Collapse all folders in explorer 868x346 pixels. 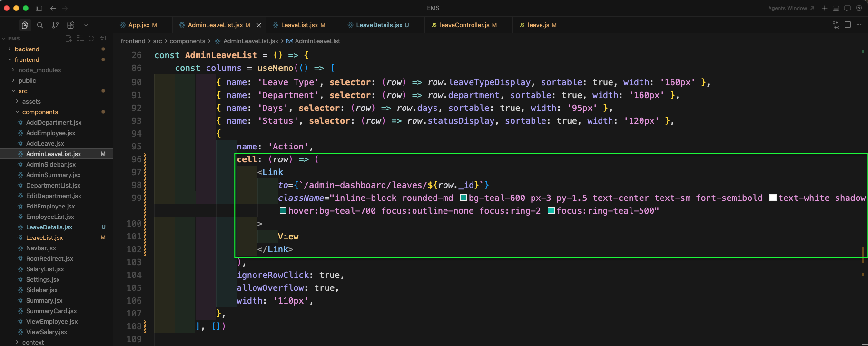(x=103, y=39)
